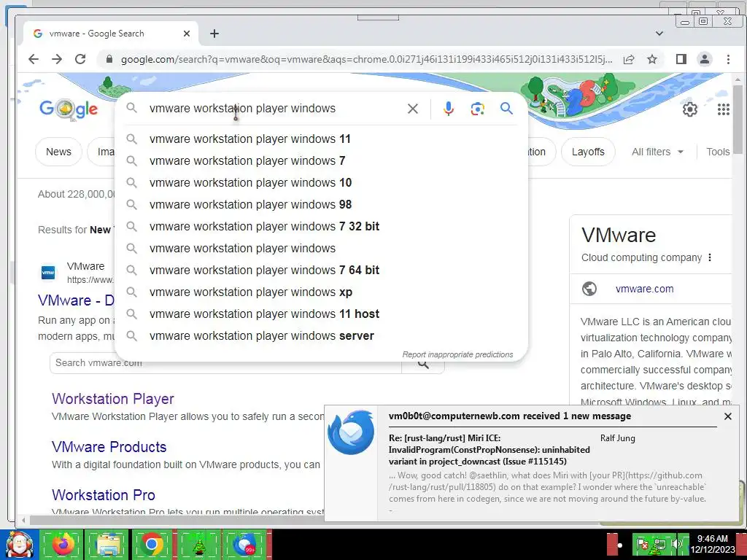
Task: Bookmark this page with the star
Action: click(652, 59)
